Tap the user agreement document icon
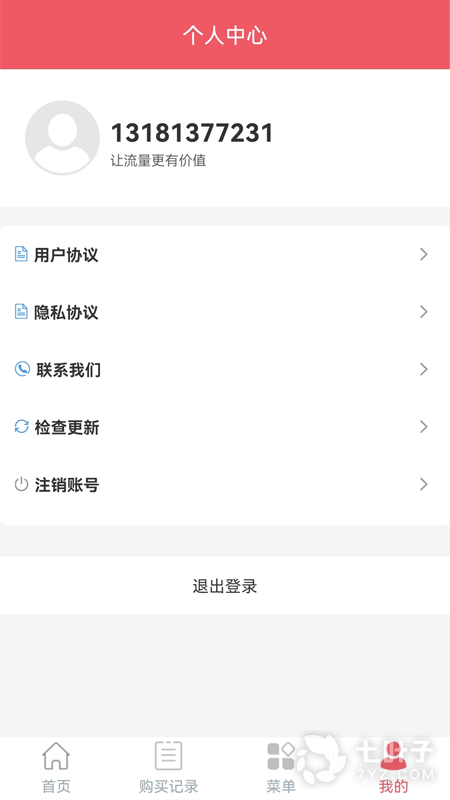Screen dimensions: 450x800 [21, 254]
